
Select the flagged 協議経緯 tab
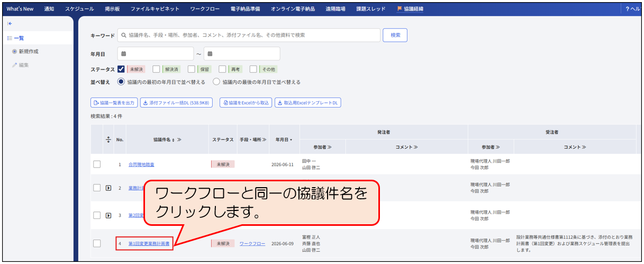click(x=411, y=9)
